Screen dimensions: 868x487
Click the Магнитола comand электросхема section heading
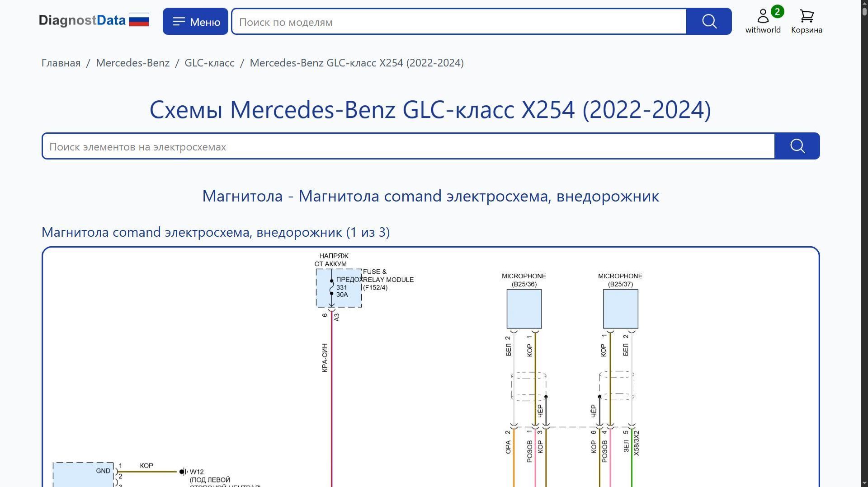click(x=430, y=196)
